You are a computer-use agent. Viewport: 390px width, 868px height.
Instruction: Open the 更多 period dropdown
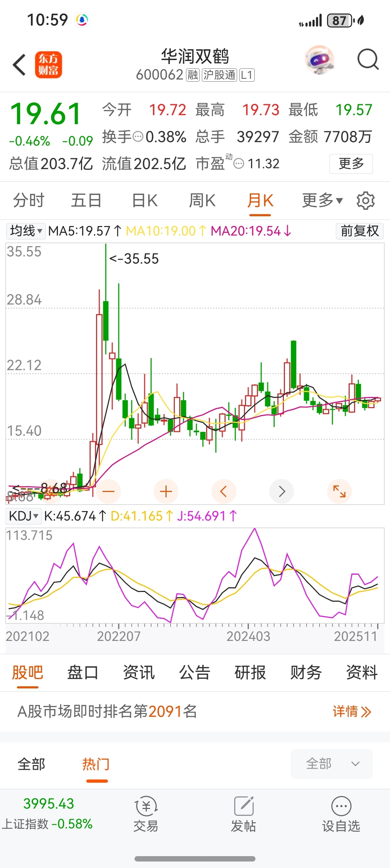tap(323, 200)
